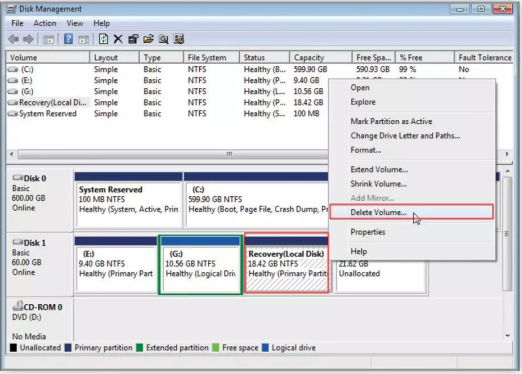522x374 pixels.
Task: Open the View menu
Action: (x=75, y=23)
